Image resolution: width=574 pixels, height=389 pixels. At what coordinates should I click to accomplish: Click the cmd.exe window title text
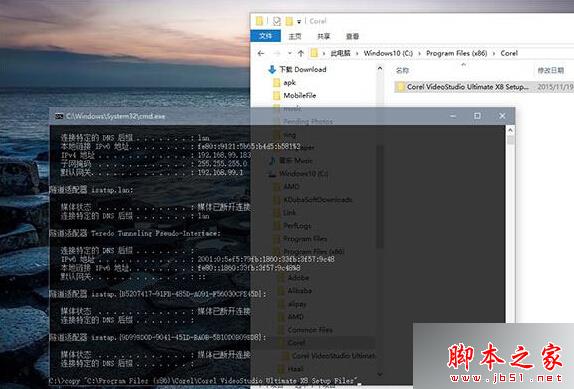[116, 116]
